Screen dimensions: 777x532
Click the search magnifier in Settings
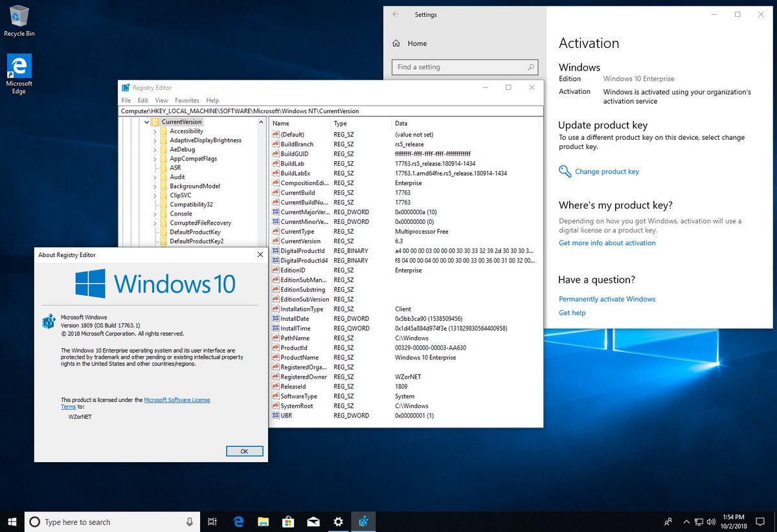[531, 67]
